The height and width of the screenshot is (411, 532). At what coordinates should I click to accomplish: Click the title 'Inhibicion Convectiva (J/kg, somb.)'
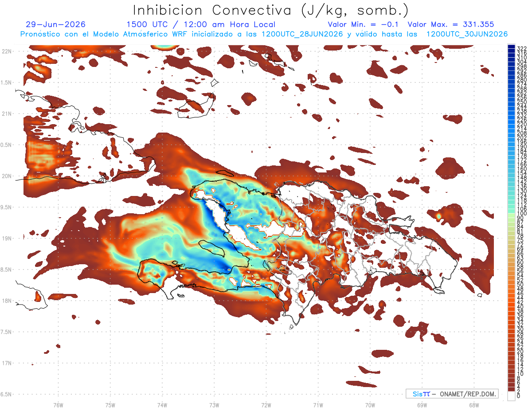click(271, 10)
